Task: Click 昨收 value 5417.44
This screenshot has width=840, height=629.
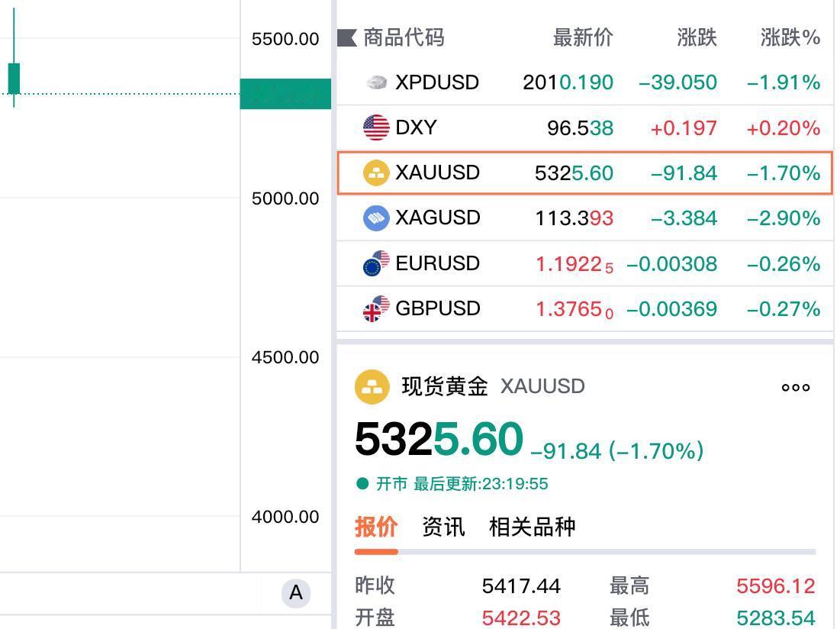Action: 521,585
